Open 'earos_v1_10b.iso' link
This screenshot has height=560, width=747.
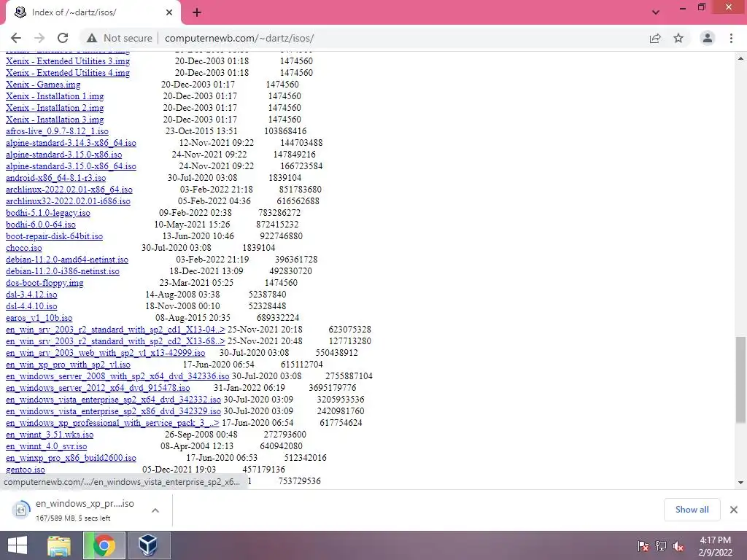[x=39, y=318]
